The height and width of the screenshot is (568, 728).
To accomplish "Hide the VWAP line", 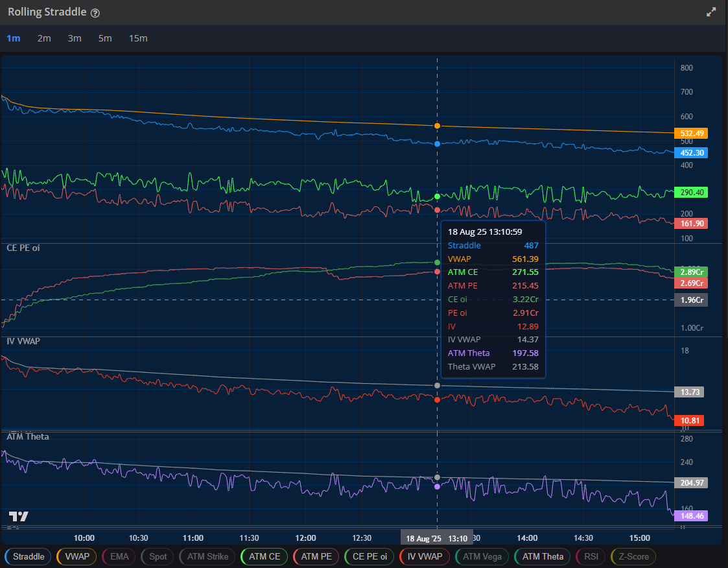I will click(x=76, y=556).
